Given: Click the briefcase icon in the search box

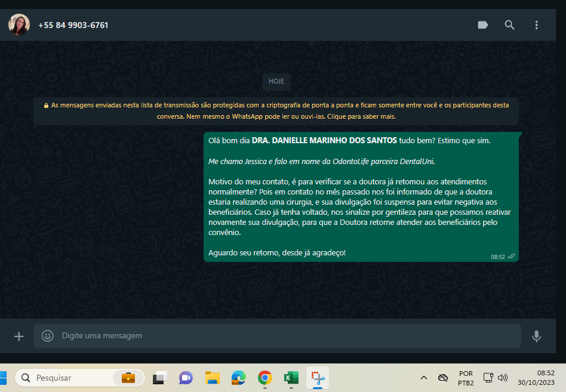Looking at the screenshot, I should (x=128, y=378).
